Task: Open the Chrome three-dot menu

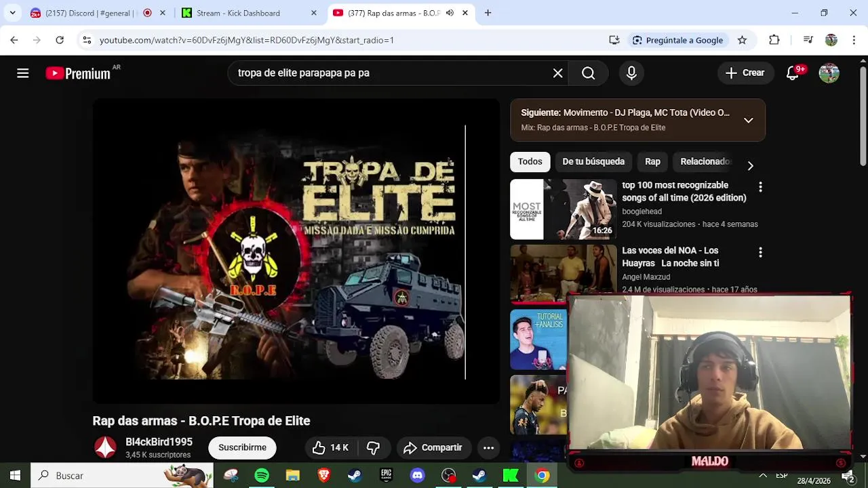Action: pos(854,40)
